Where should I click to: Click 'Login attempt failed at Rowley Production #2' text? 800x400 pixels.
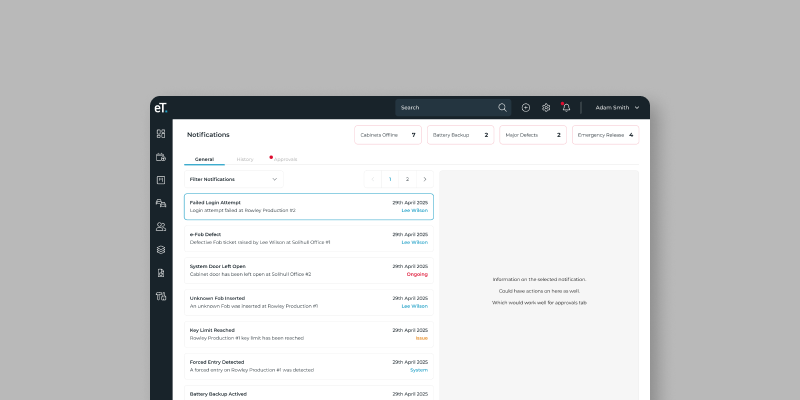pos(242,210)
